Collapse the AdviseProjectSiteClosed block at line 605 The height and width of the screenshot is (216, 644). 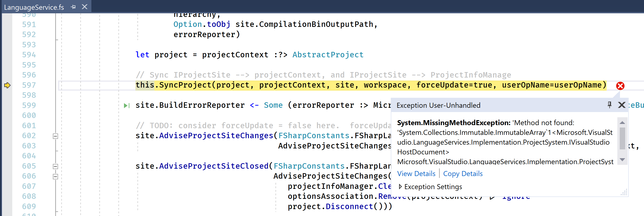click(x=55, y=166)
